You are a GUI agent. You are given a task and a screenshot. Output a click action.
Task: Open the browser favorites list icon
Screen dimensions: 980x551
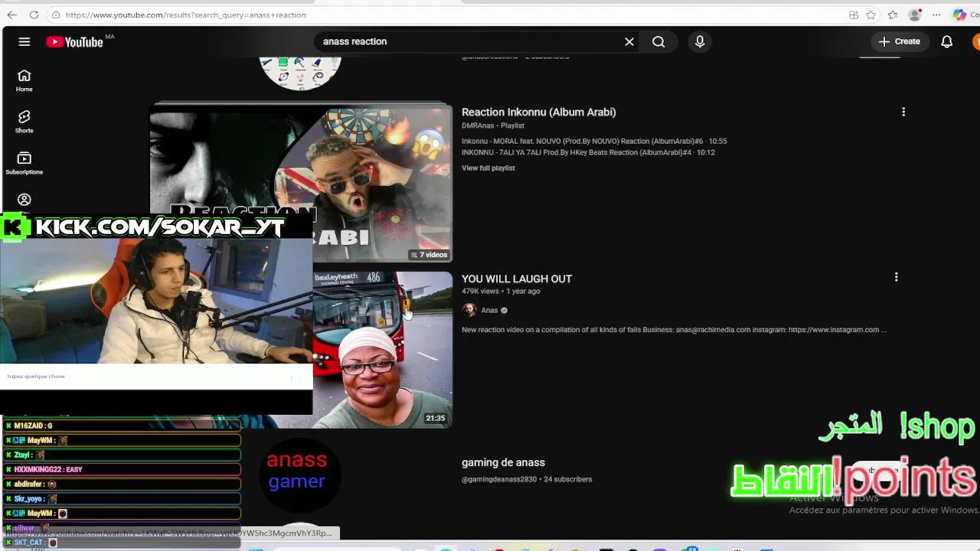click(x=893, y=15)
